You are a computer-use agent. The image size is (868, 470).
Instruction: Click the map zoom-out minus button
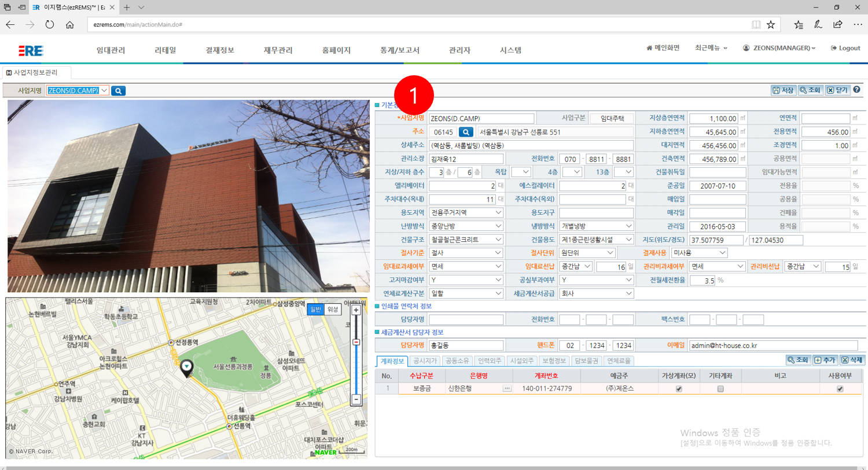(356, 399)
